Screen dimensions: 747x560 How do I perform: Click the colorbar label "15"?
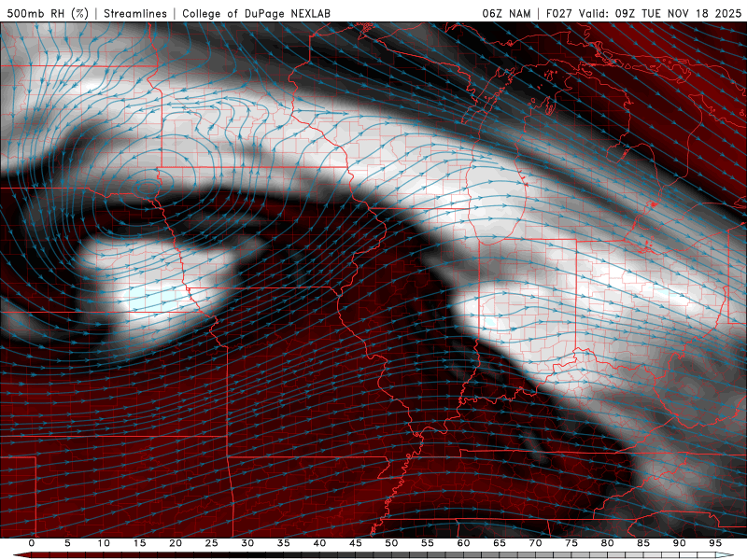[x=139, y=543]
